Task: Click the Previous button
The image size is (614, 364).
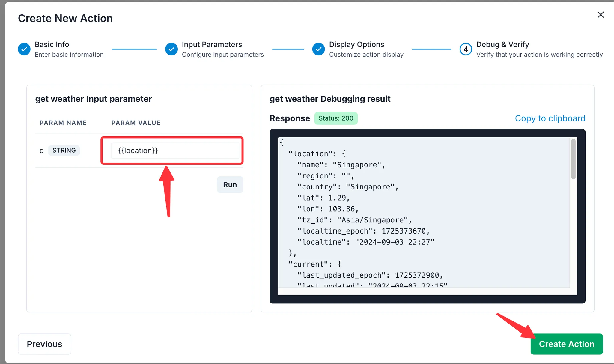Action: pos(44,344)
